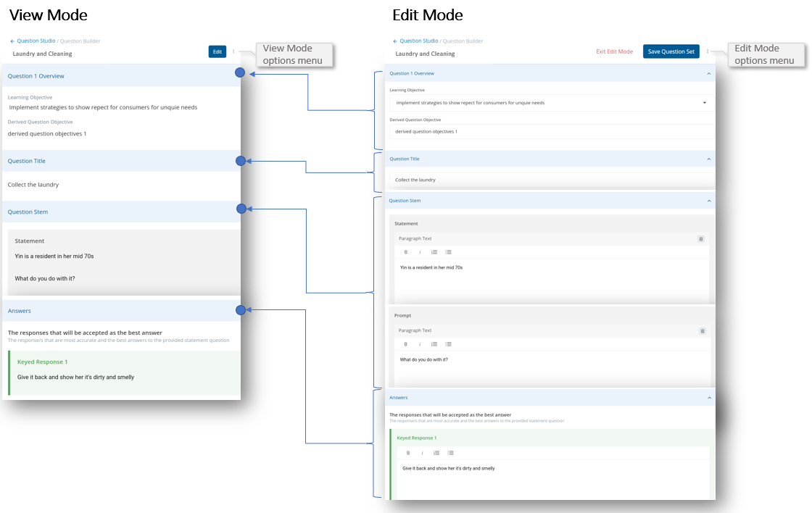Delete the Statement paragraph text block
812x513 pixels.
click(x=700, y=238)
